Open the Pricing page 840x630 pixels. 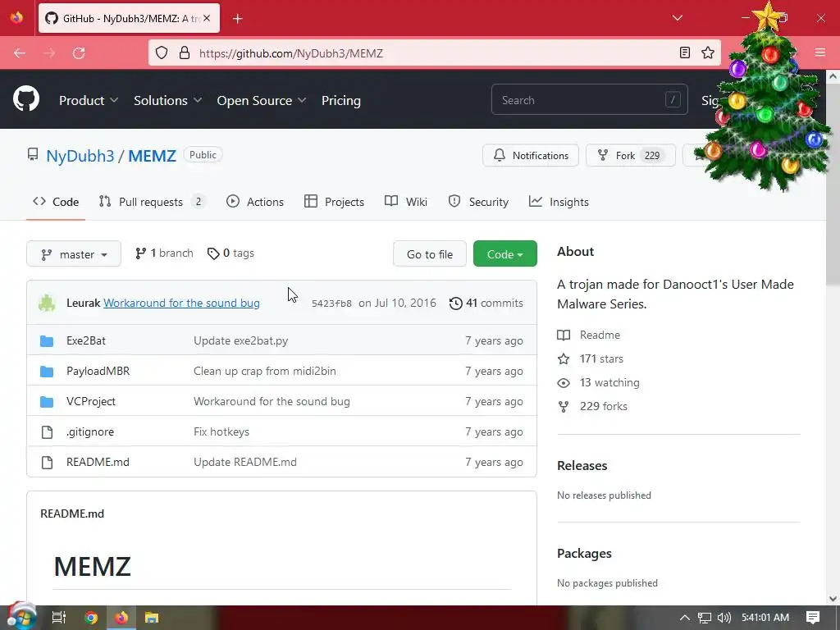coord(341,100)
